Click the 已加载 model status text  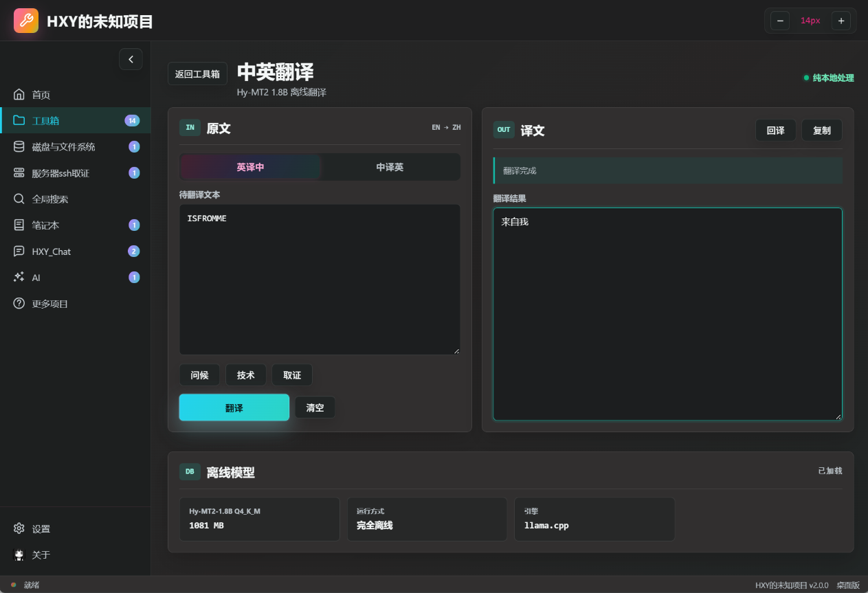(830, 471)
